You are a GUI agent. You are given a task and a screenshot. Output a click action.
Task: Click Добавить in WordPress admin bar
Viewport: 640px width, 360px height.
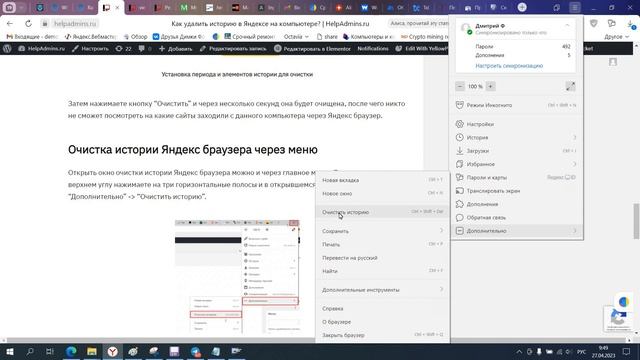(x=176, y=49)
